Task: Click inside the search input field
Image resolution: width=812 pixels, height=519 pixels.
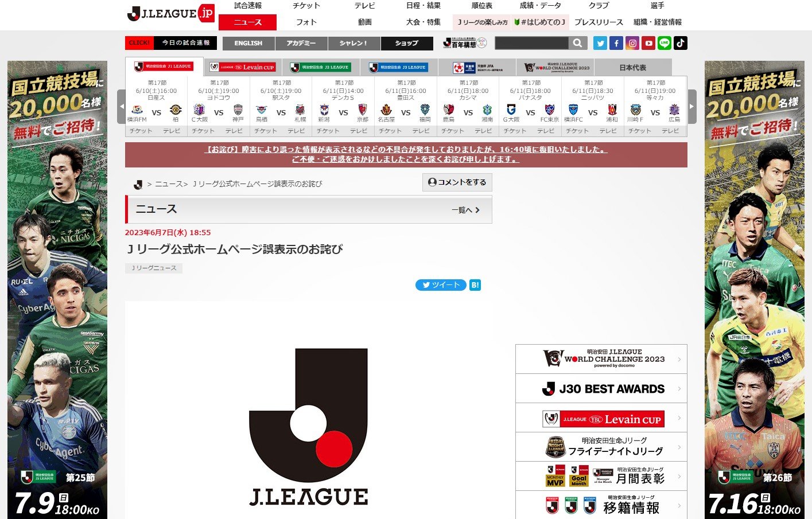Action: [x=531, y=42]
